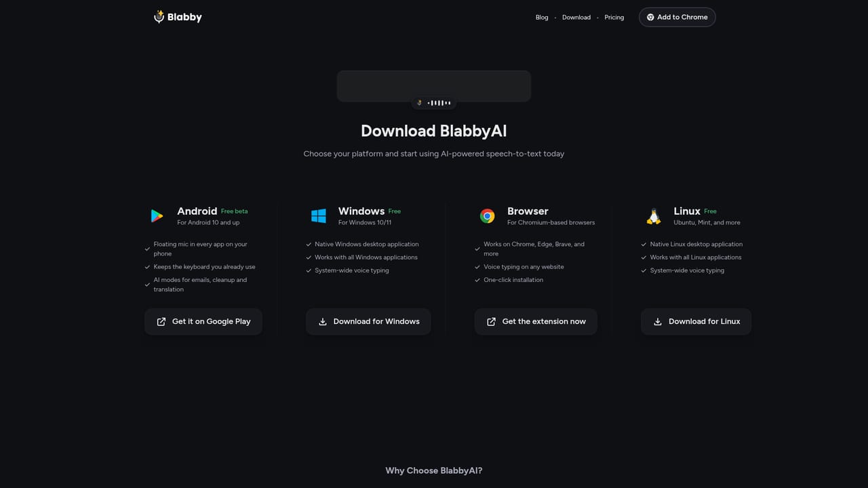Screen dimensions: 868x488
Task: Click the external link icon beside extension
Action: tap(492, 321)
